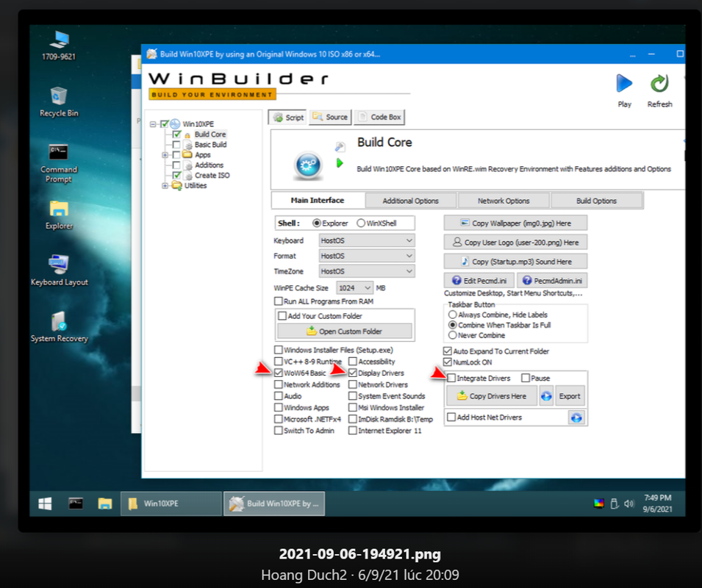Select the Never Combine radio option
Image resolution: width=702 pixels, height=588 pixels.
click(x=453, y=335)
